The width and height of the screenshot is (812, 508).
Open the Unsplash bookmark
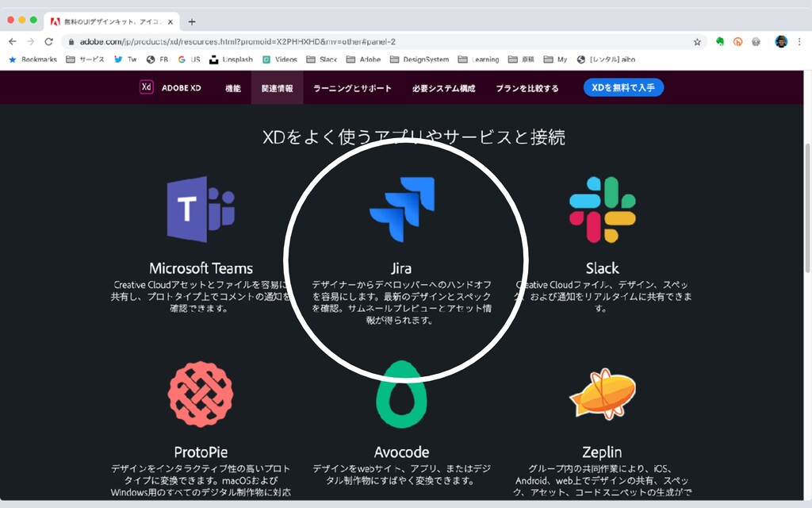pos(231,60)
